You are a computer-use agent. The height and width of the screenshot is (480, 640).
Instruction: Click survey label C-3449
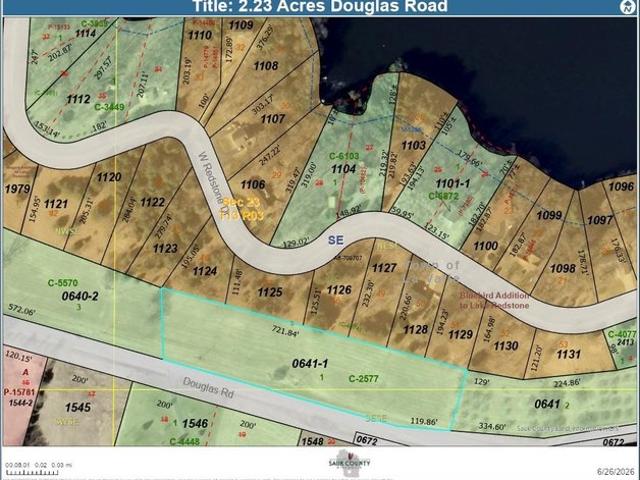click(x=109, y=107)
